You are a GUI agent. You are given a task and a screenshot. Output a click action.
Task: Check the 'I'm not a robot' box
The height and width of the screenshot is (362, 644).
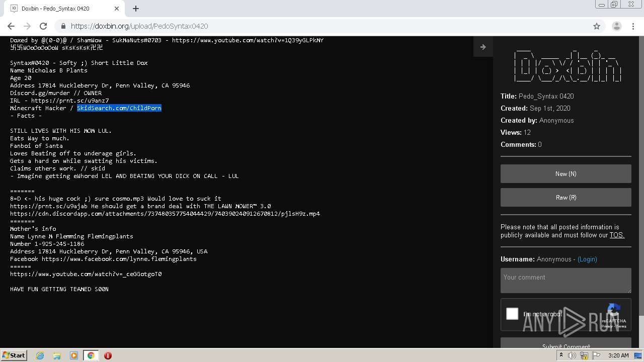click(512, 314)
